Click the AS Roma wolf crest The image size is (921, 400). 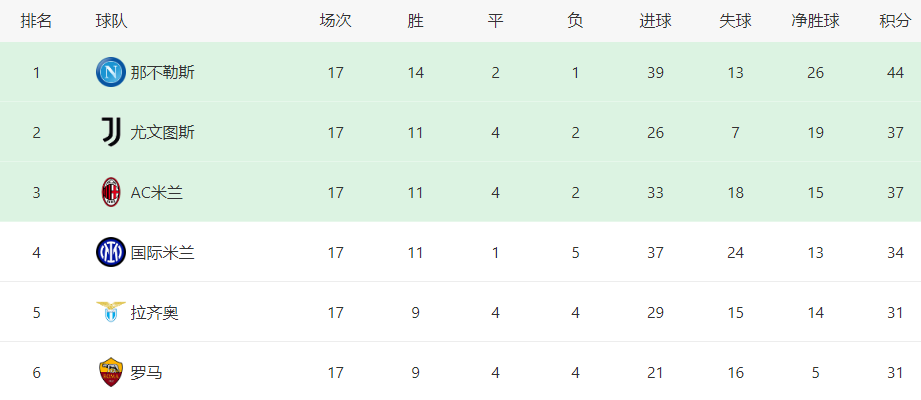point(110,372)
